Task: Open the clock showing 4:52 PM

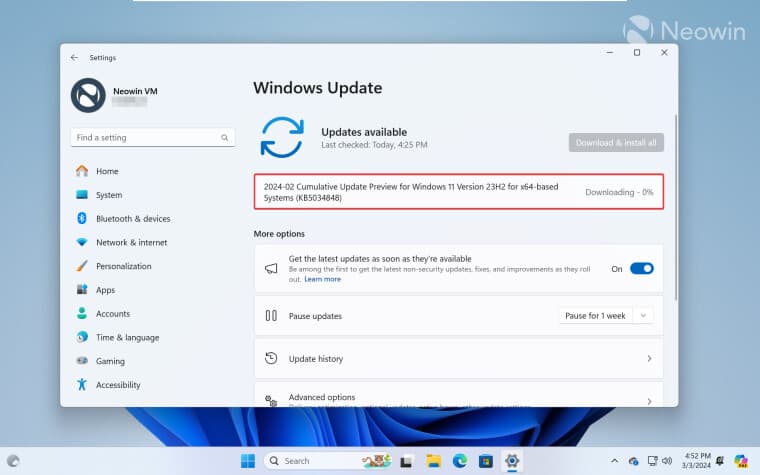Action: [x=697, y=460]
